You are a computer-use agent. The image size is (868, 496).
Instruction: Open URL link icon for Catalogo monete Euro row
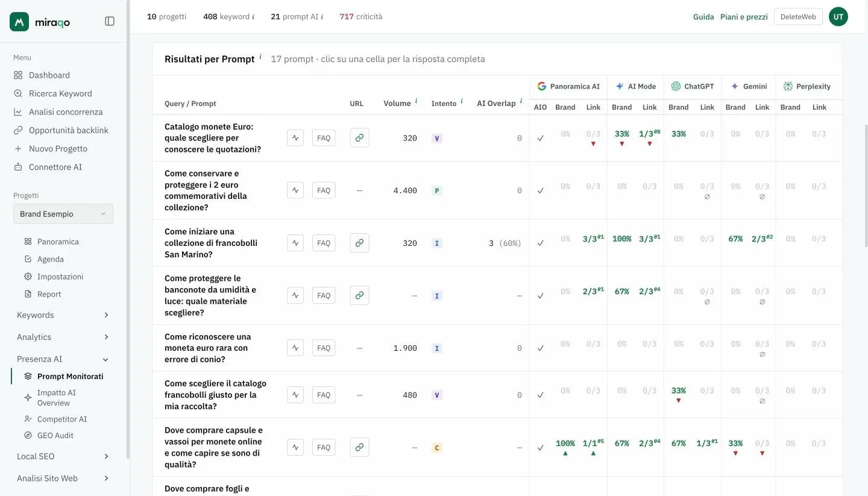tap(359, 137)
